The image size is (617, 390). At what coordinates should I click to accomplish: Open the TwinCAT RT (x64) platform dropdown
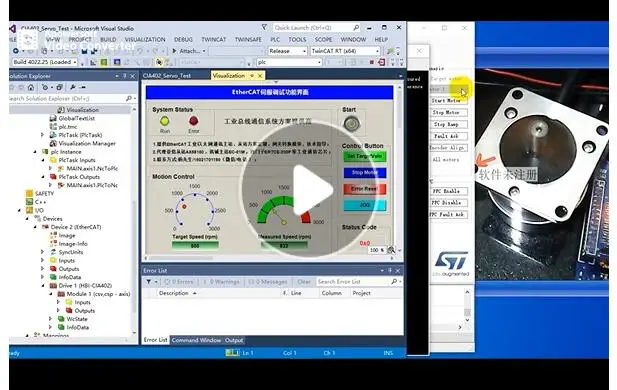tap(345, 51)
